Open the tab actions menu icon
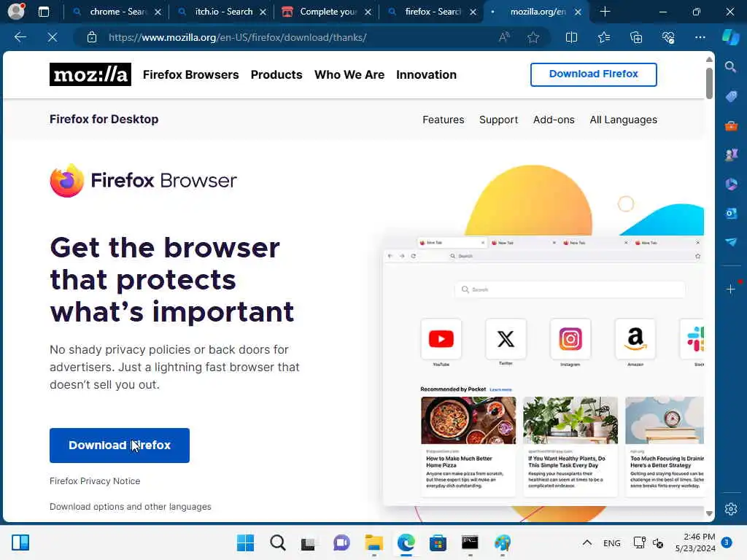The height and width of the screenshot is (560, 747). click(x=43, y=12)
